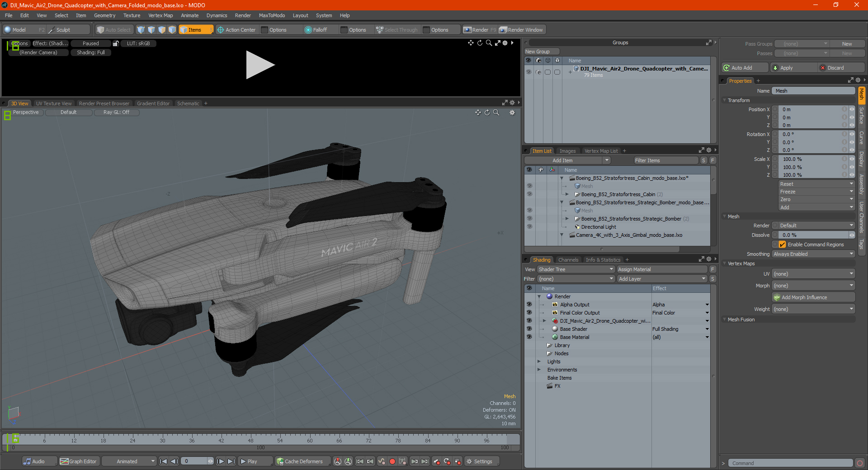Screen dimensions: 868x470
Task: Click the mesh Name input field
Action: pyautogui.click(x=813, y=91)
